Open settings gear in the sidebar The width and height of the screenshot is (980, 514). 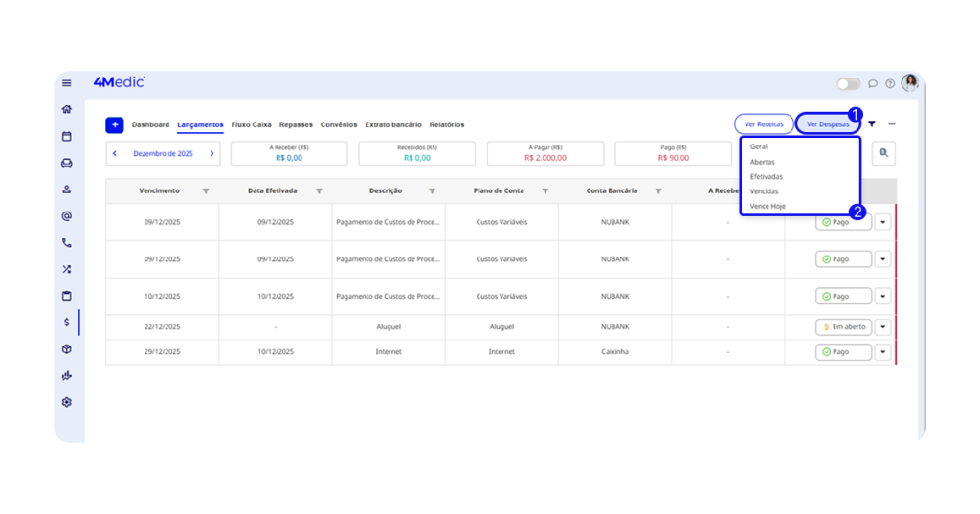67,402
